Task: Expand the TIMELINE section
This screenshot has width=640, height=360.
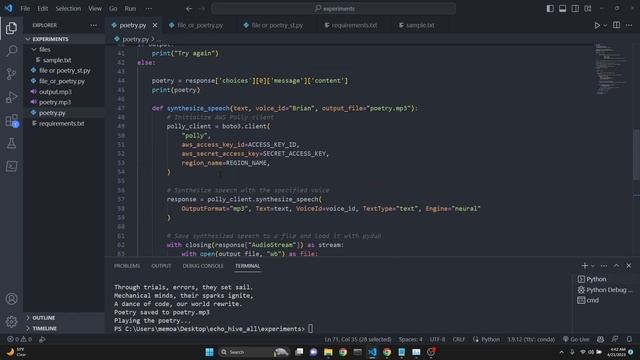Action: coord(64,328)
